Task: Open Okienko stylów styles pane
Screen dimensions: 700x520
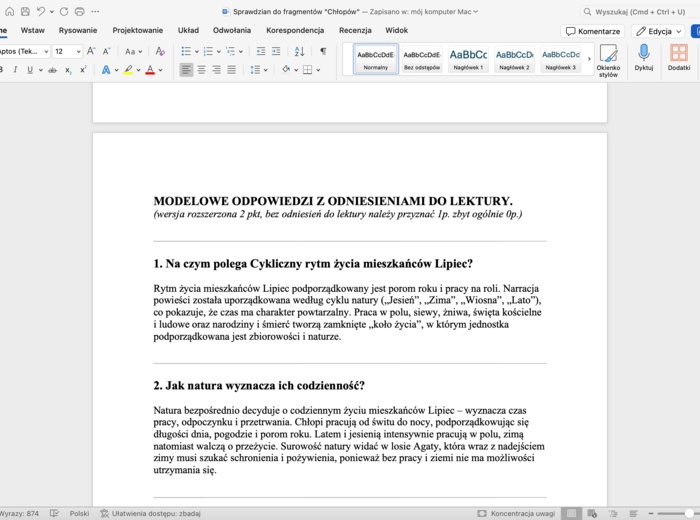Action: pos(608,60)
